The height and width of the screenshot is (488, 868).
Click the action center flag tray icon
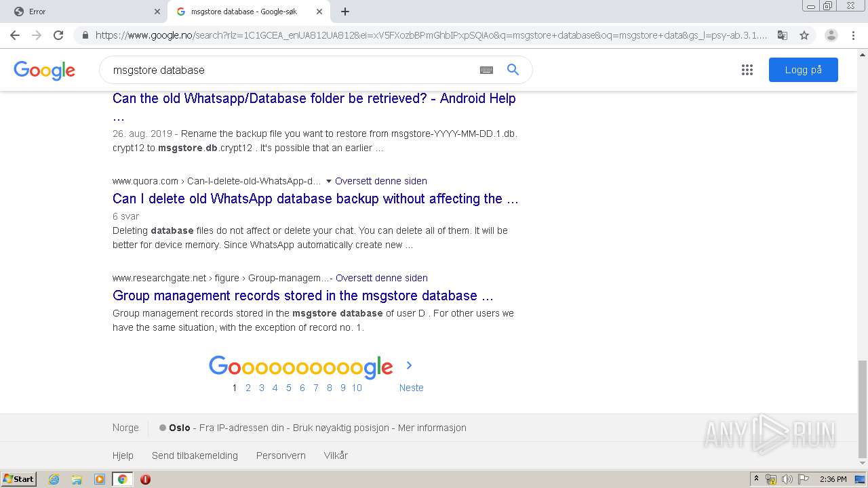pyautogui.click(x=804, y=479)
